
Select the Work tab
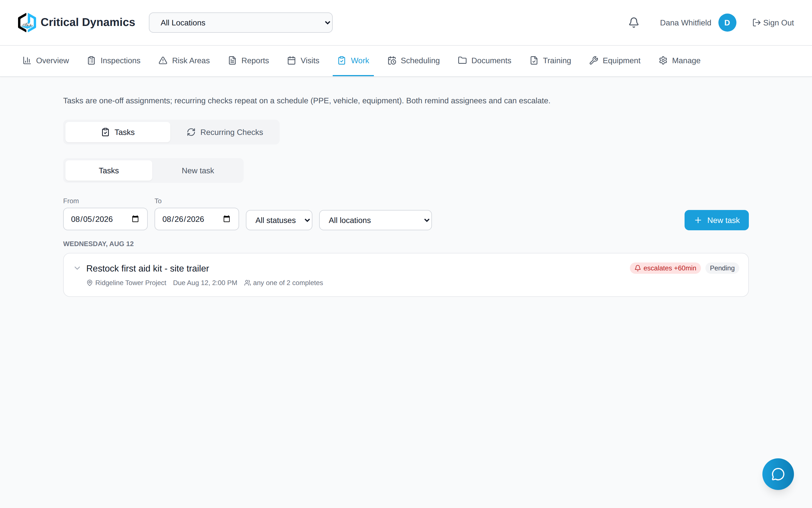tap(353, 60)
